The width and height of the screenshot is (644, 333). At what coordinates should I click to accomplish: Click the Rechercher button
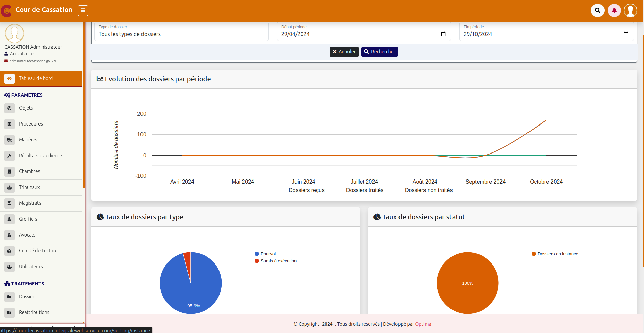pyautogui.click(x=380, y=52)
